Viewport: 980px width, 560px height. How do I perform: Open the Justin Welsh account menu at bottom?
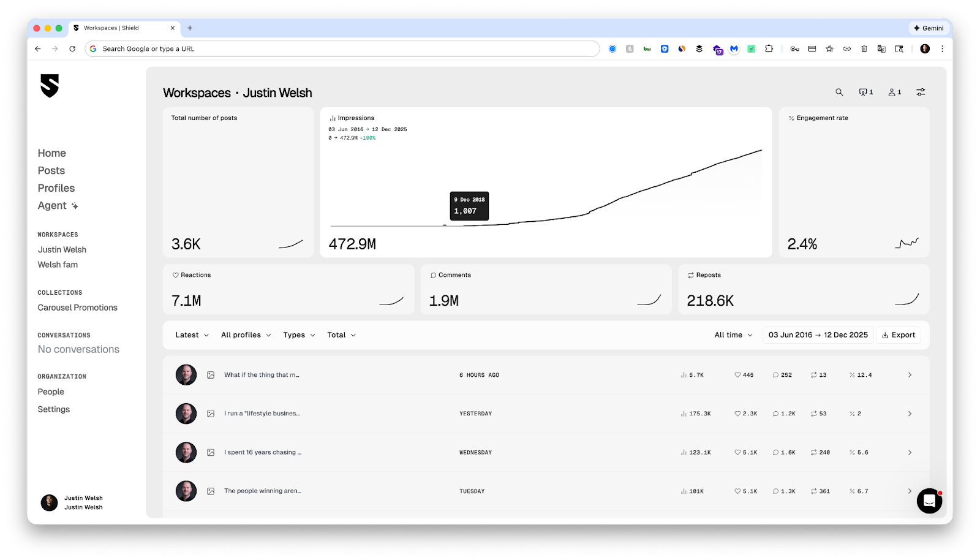point(72,502)
